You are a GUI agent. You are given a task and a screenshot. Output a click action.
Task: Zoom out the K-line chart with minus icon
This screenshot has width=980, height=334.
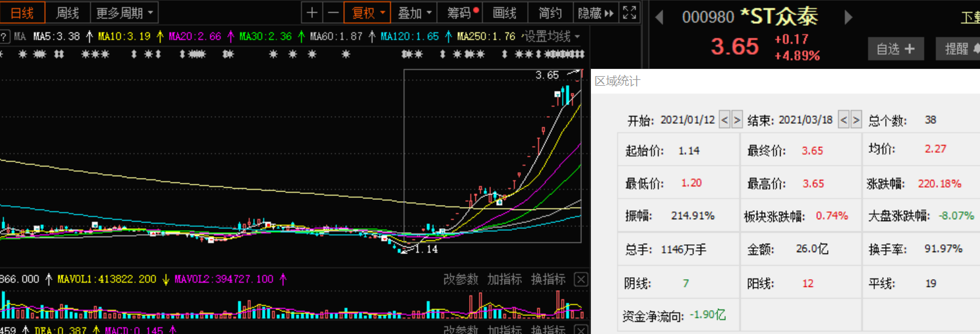332,12
